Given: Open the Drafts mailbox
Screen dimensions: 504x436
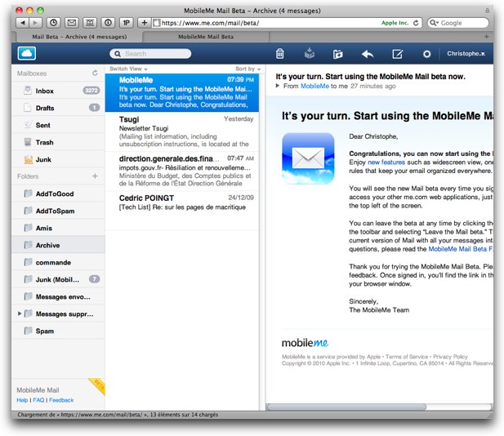Looking at the screenshot, I should 58,108.
